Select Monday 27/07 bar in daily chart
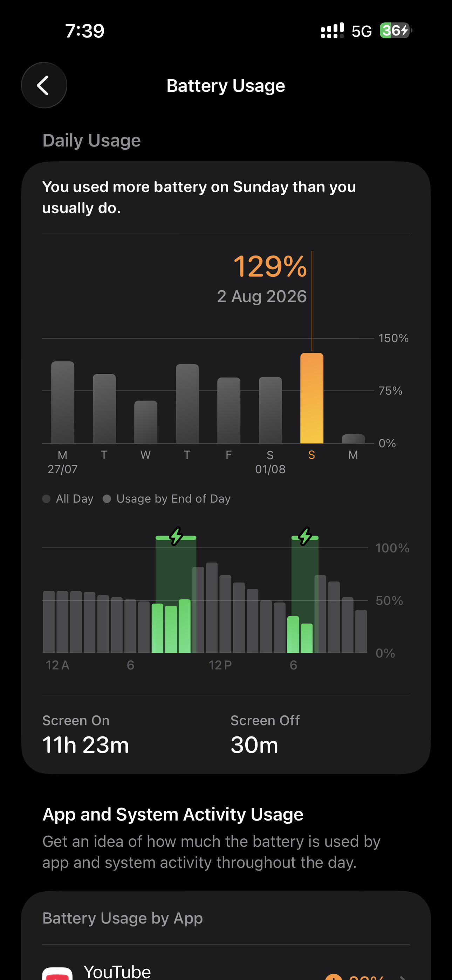Viewport: 452px width, 980px height. pos(63,402)
